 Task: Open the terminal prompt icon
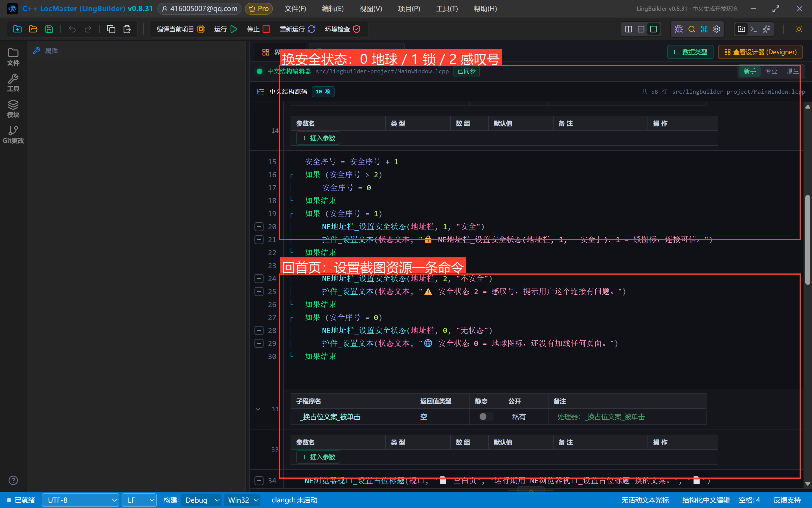(x=754, y=29)
